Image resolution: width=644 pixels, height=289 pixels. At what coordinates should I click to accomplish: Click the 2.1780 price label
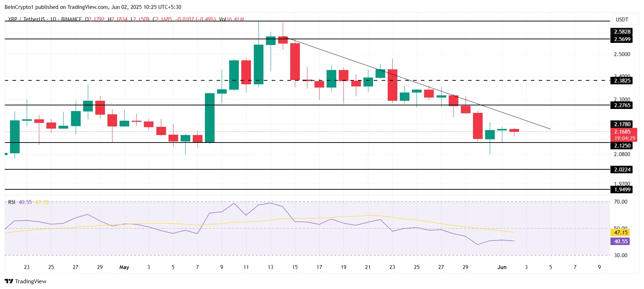pyautogui.click(x=622, y=124)
